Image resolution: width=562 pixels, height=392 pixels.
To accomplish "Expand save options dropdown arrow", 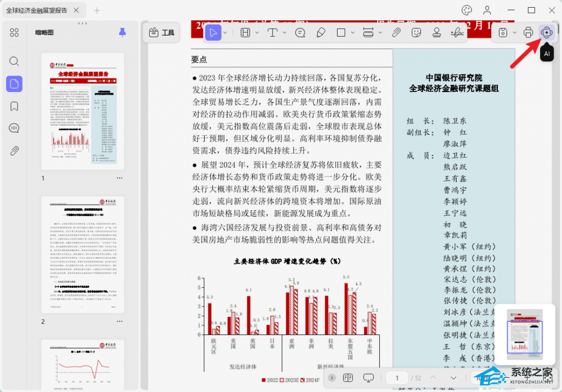I will click(515, 33).
